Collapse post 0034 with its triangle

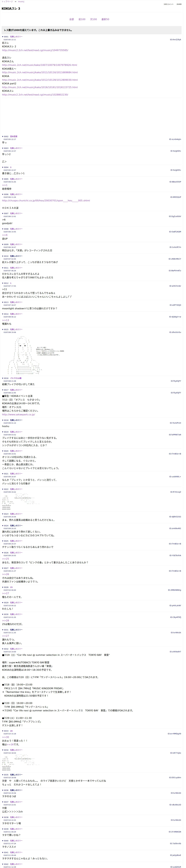3,750
